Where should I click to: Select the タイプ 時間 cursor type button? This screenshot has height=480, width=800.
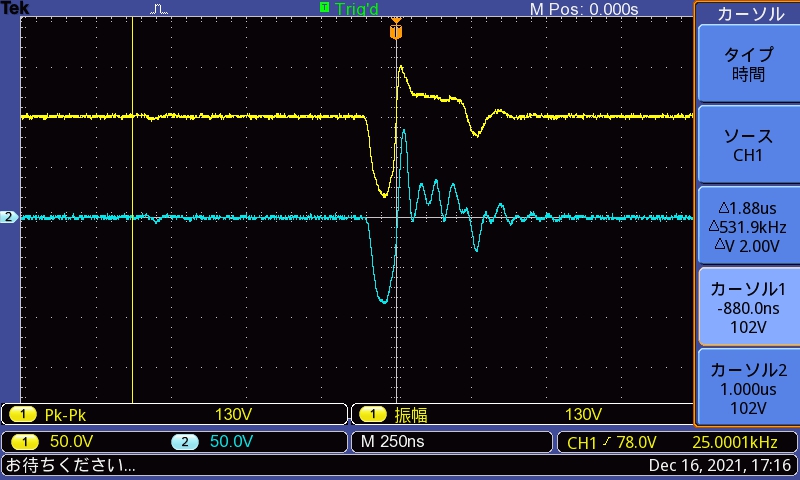tap(747, 63)
